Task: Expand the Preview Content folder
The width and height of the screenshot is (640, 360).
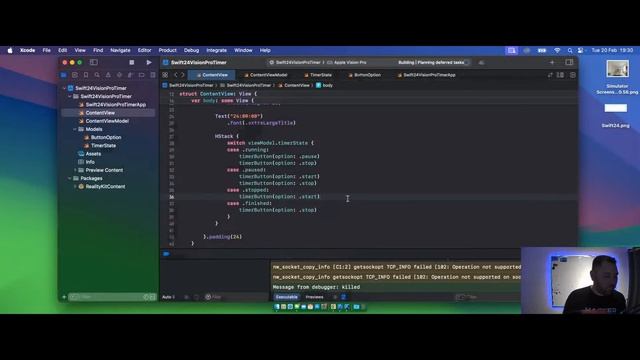Action: click(75, 170)
